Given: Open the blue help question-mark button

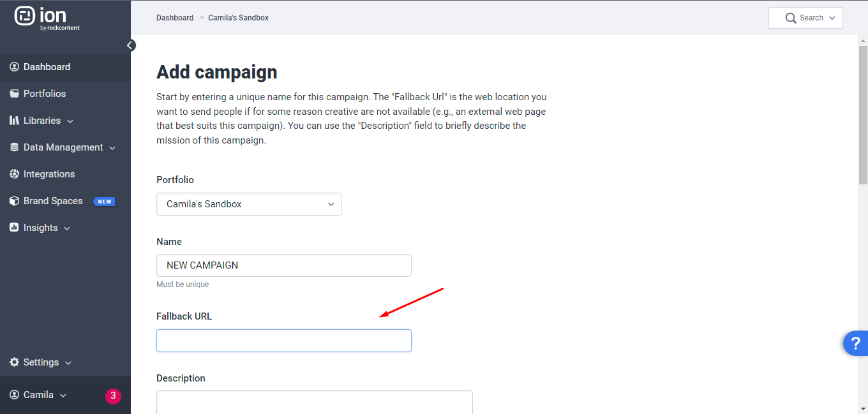Looking at the screenshot, I should click(856, 343).
